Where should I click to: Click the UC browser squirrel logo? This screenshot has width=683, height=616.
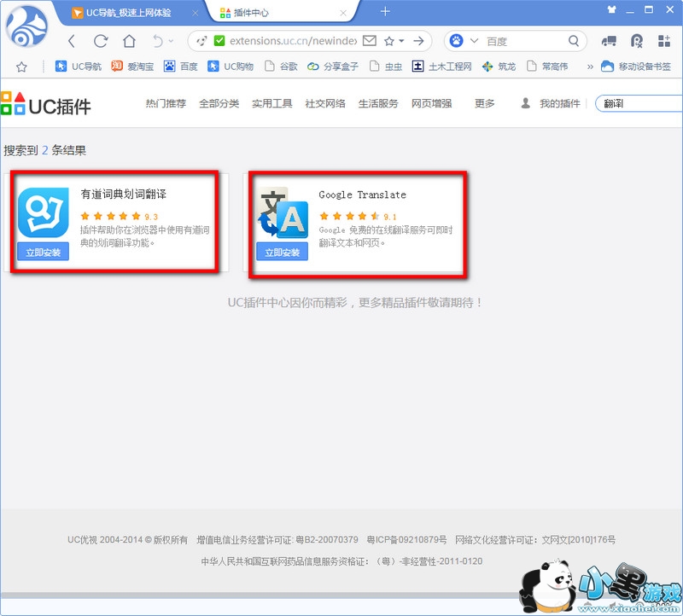pyautogui.click(x=27, y=27)
